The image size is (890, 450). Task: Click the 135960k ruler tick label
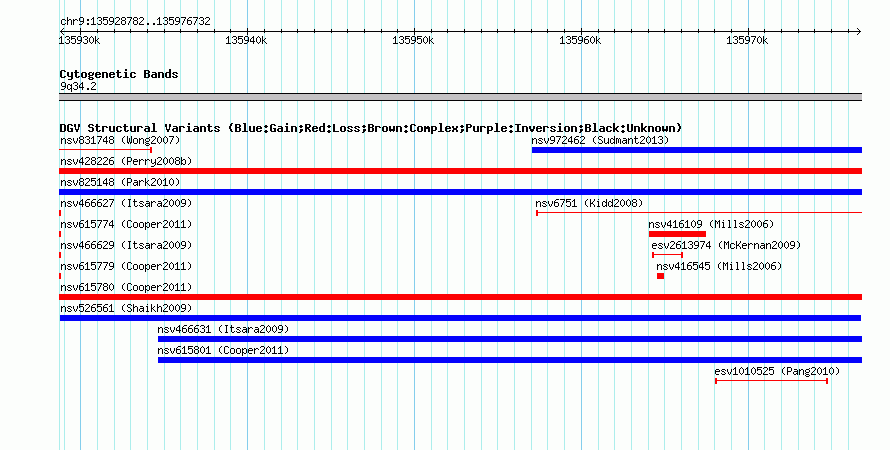[580, 40]
